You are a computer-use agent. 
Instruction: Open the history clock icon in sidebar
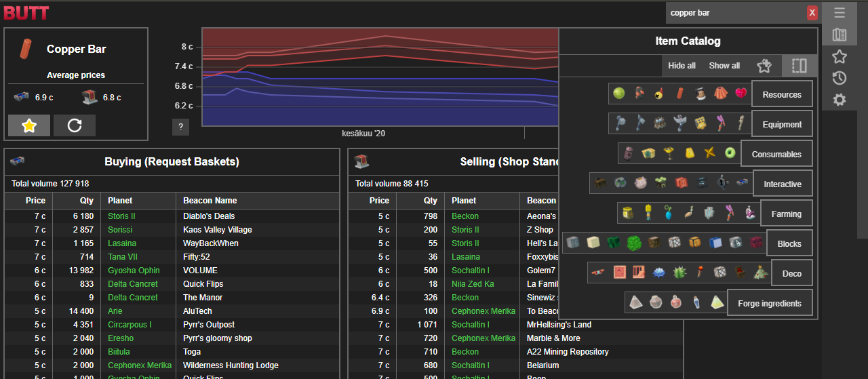(840, 78)
